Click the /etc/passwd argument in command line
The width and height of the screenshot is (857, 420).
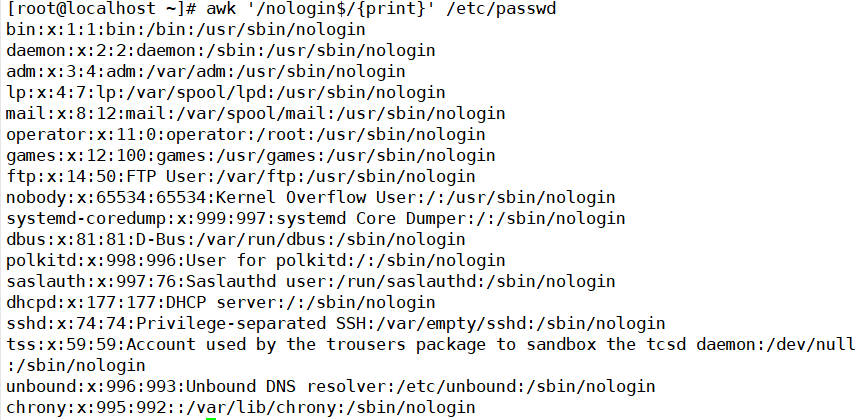tap(501, 9)
